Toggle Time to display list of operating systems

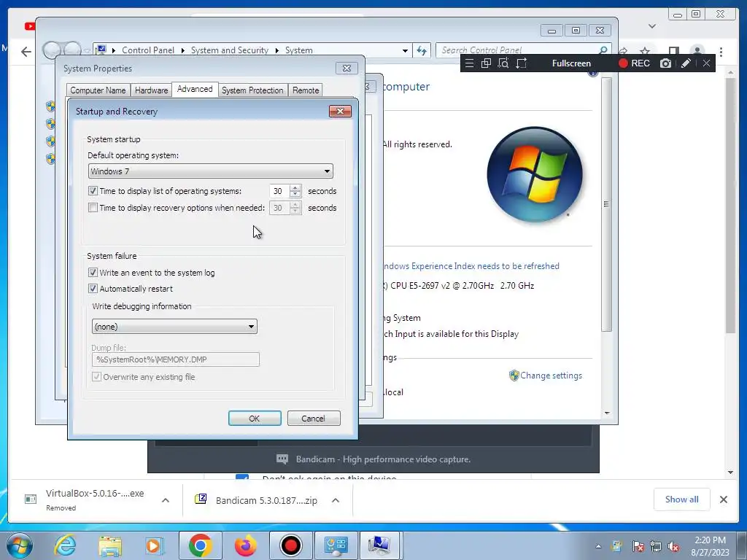tap(93, 191)
